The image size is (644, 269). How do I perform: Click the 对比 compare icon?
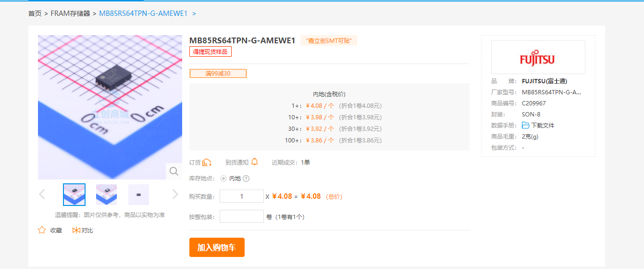point(76,230)
